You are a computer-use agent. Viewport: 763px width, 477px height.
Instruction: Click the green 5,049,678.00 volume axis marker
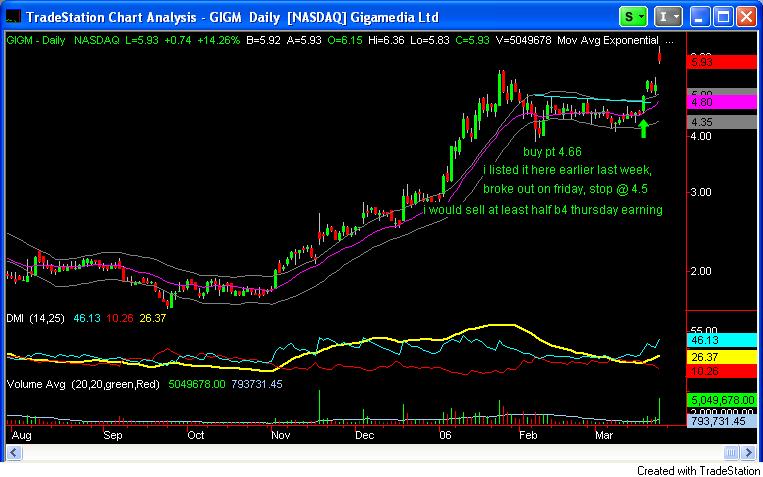click(721, 401)
